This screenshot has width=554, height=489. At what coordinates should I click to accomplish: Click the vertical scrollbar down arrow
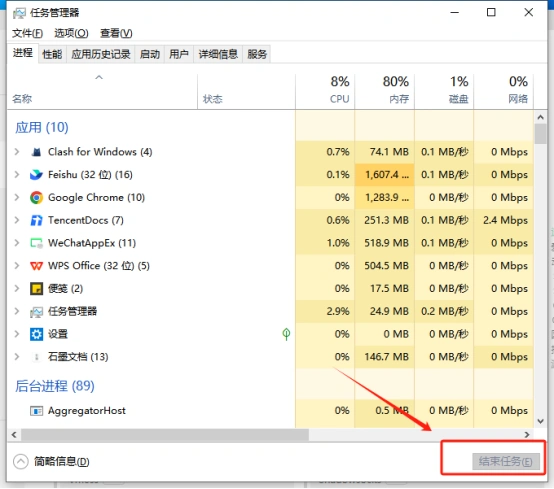(540, 421)
